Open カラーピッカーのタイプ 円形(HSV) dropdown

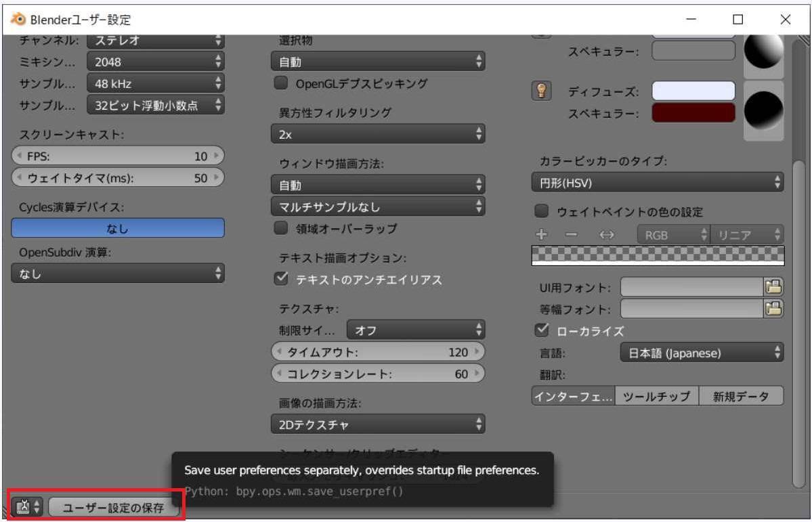point(657,182)
